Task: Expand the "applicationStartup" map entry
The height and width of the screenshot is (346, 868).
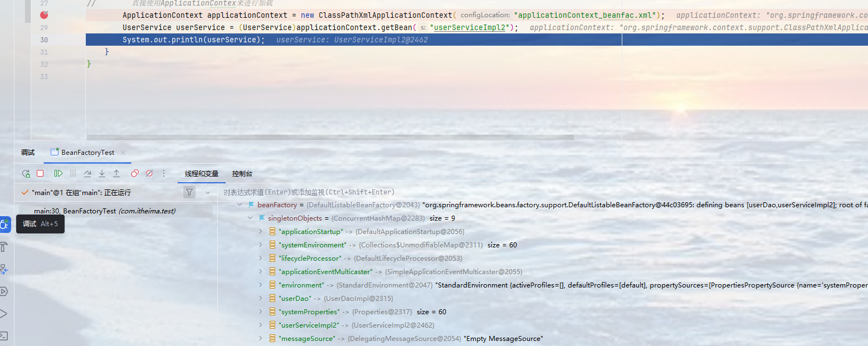Action: pyautogui.click(x=260, y=232)
